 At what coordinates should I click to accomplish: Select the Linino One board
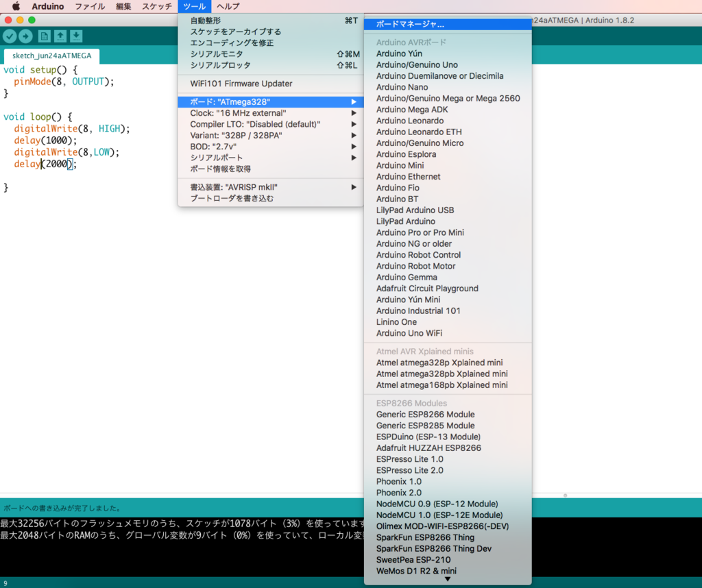(x=448, y=322)
